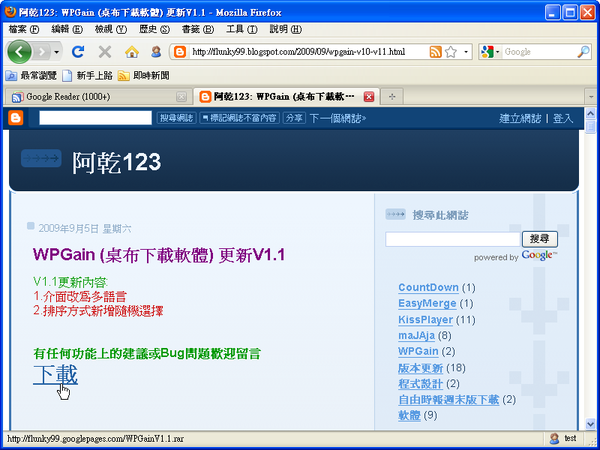Click the stop loading X icon
600x450 pixels.
point(104,52)
